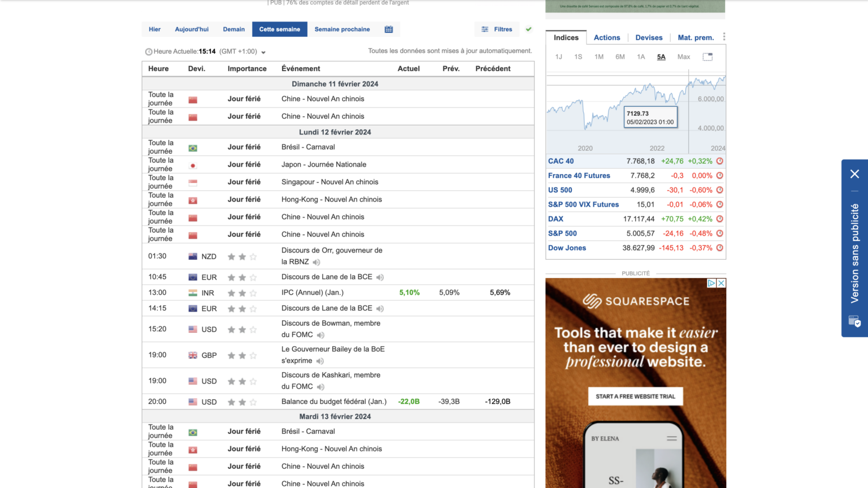
Task: Open the CAC 40 index page
Action: (560, 161)
